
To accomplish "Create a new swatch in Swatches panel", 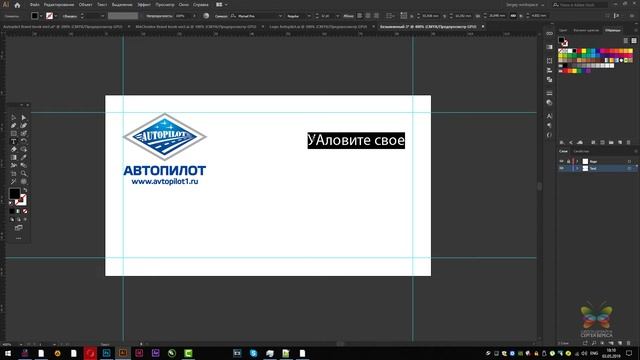I will point(620,142).
